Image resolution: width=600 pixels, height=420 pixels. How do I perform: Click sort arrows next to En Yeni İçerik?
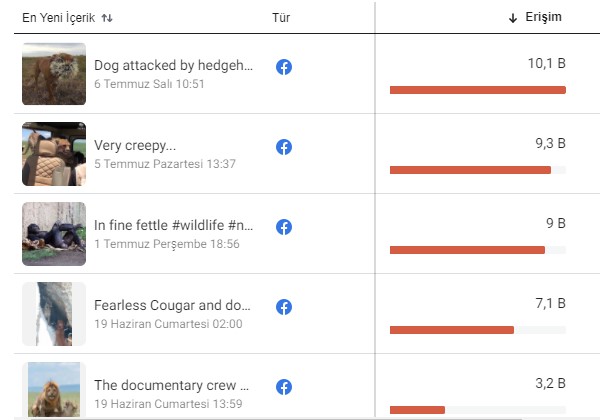(x=107, y=18)
